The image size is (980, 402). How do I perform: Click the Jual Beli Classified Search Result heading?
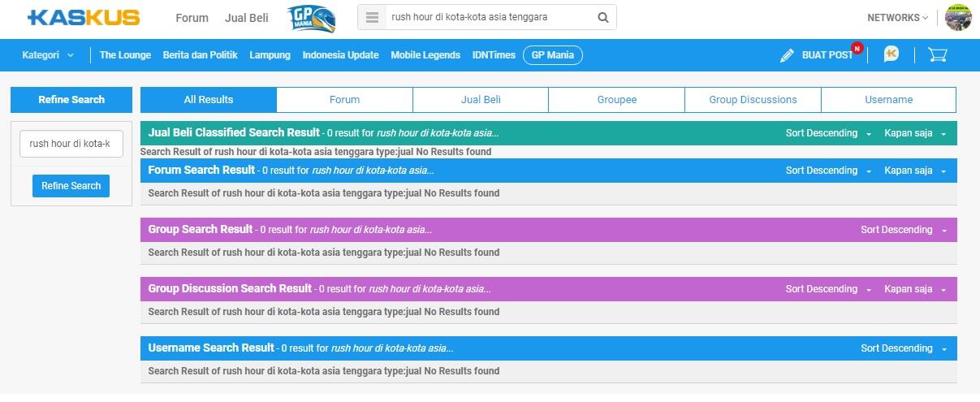pyautogui.click(x=234, y=132)
